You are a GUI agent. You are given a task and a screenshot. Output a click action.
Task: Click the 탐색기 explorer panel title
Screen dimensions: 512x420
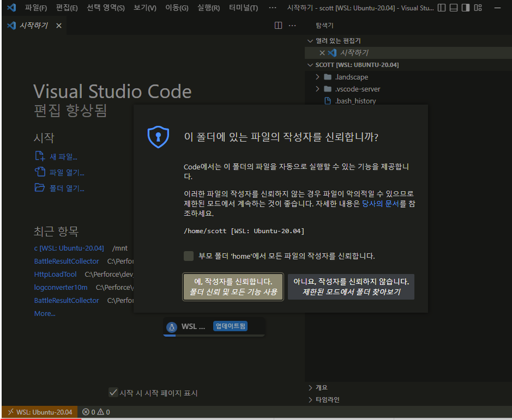tap(324, 26)
